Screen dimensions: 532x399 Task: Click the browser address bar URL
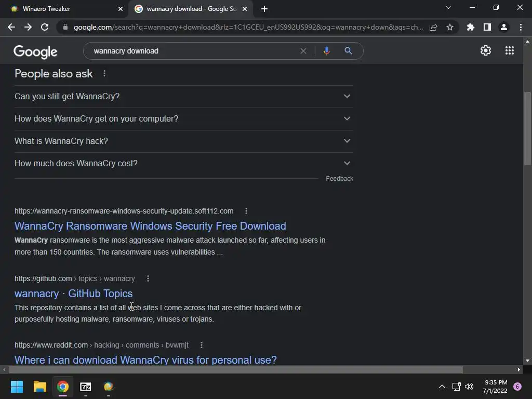tap(248, 27)
